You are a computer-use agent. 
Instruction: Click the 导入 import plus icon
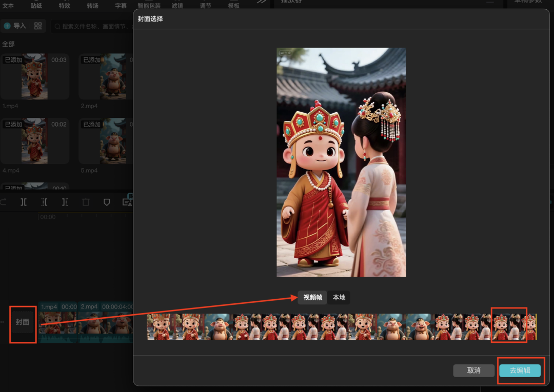[x=7, y=26]
